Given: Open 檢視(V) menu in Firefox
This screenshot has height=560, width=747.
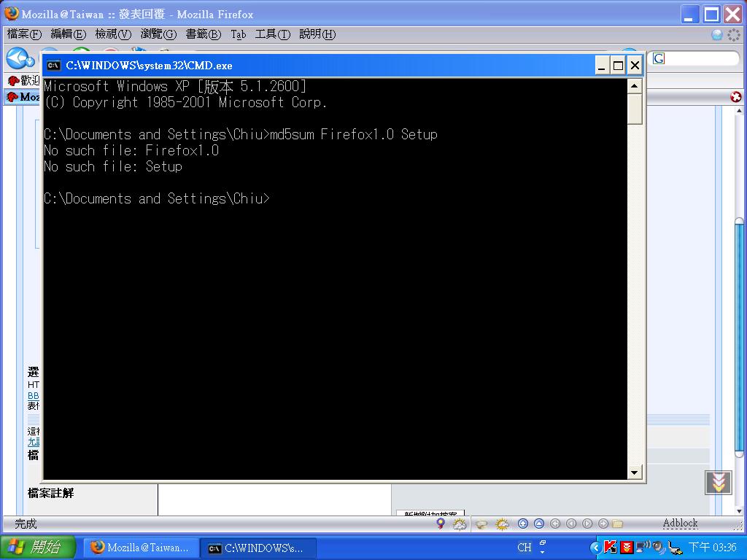Looking at the screenshot, I should 113,34.
